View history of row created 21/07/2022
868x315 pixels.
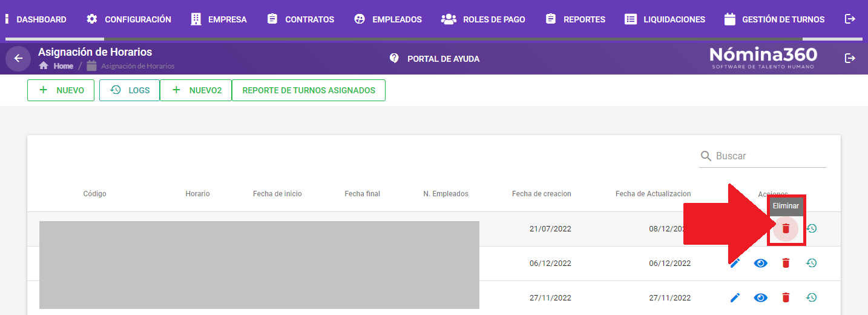pyautogui.click(x=812, y=228)
